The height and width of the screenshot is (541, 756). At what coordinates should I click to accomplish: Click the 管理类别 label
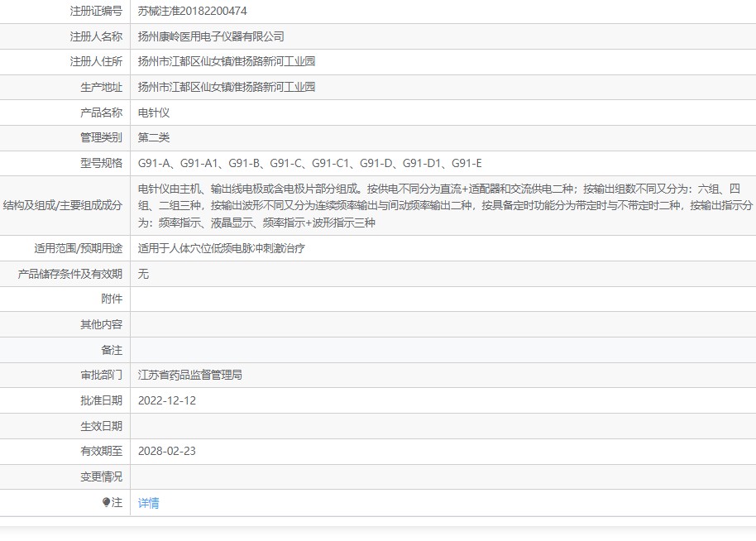tap(101, 138)
